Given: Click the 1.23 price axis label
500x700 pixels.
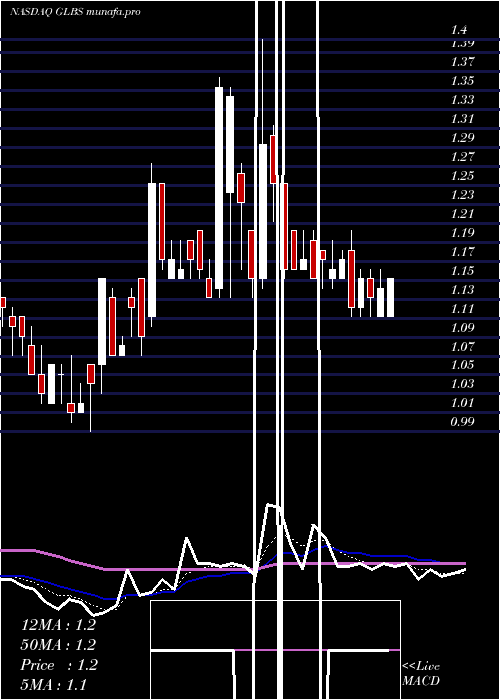Looking at the screenshot, I should click(x=462, y=195).
